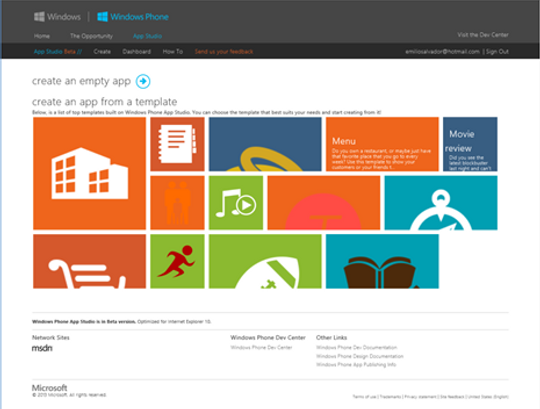Select the large orange building template tile
This screenshot has height=409, width=540.
90,173
